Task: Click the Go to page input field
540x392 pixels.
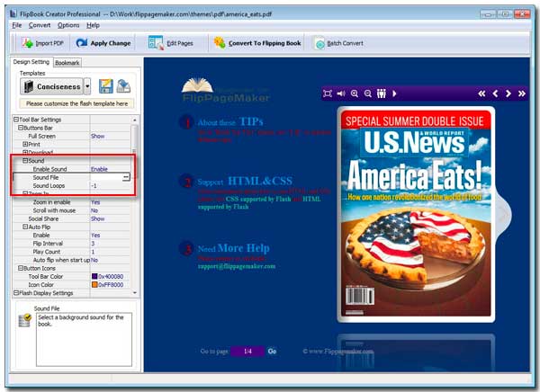Action: tap(247, 352)
